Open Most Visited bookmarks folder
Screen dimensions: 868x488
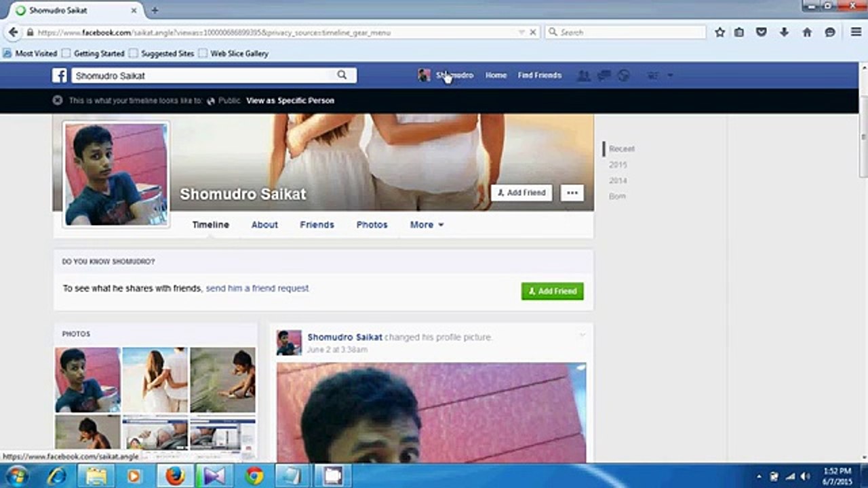pos(31,53)
